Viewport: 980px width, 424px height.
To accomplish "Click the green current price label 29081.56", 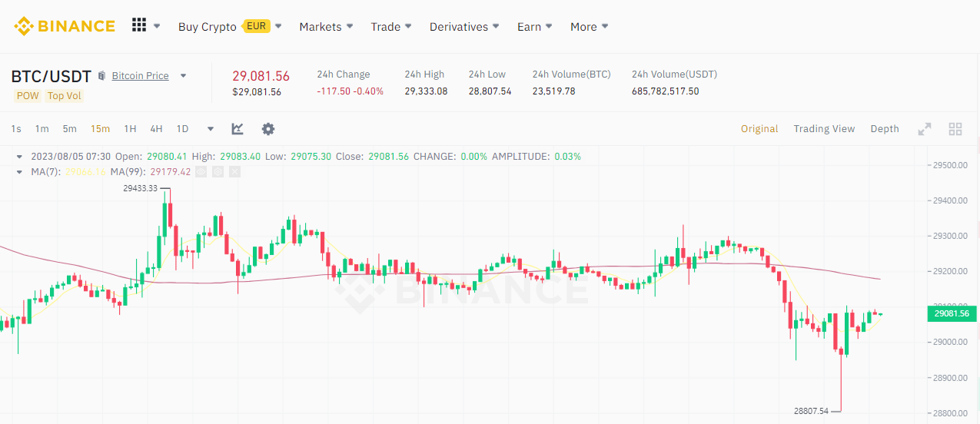I will pyautogui.click(x=952, y=313).
